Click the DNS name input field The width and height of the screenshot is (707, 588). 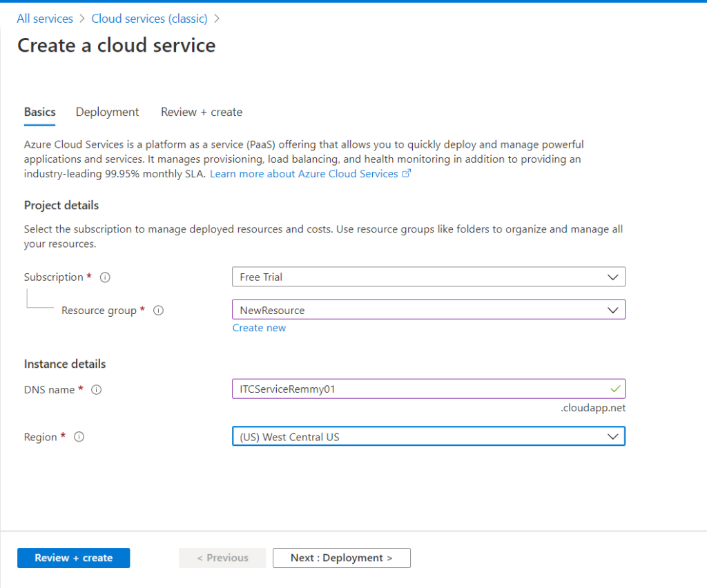pyautogui.click(x=428, y=389)
